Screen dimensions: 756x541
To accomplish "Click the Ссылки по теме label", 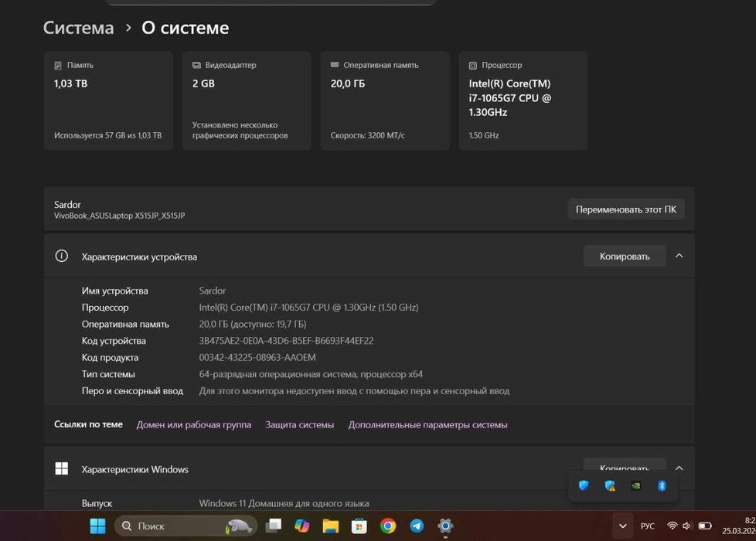I will tap(88, 424).
